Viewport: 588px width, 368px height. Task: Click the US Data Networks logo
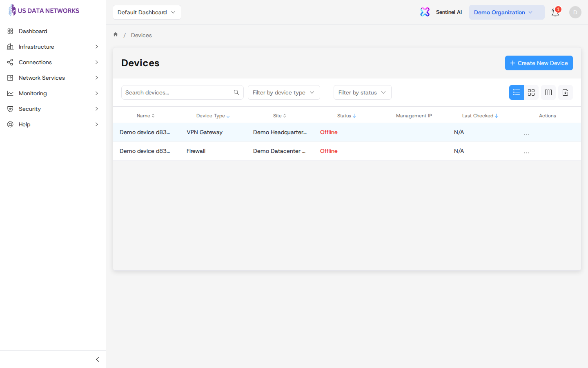click(x=44, y=10)
